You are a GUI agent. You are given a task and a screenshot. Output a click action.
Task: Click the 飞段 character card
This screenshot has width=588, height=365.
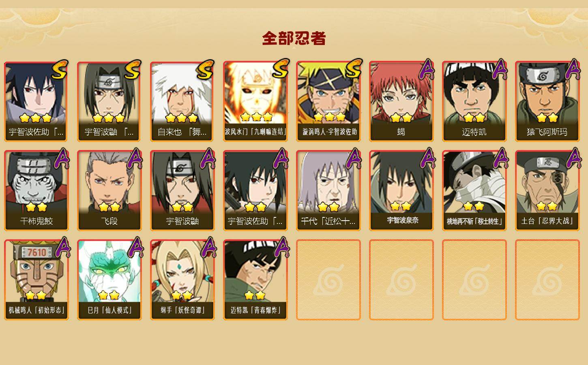(x=109, y=191)
